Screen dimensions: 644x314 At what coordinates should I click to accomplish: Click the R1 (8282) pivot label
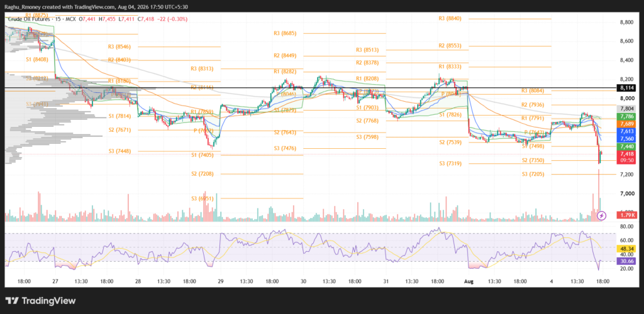pos(285,72)
